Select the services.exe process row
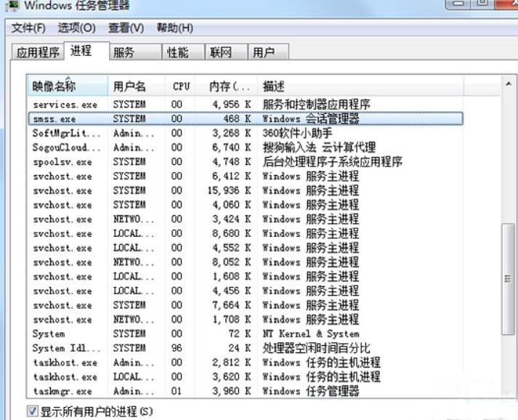The width and height of the screenshot is (518, 420). (246, 105)
